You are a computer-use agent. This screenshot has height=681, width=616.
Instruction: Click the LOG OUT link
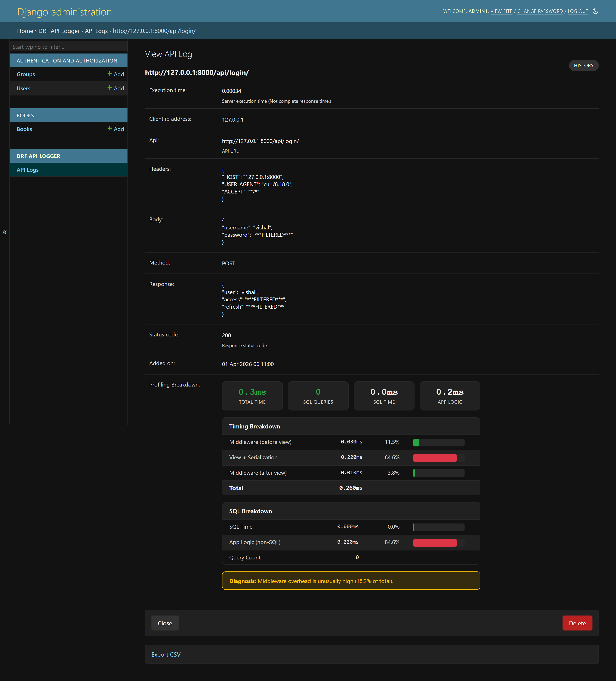tap(578, 11)
